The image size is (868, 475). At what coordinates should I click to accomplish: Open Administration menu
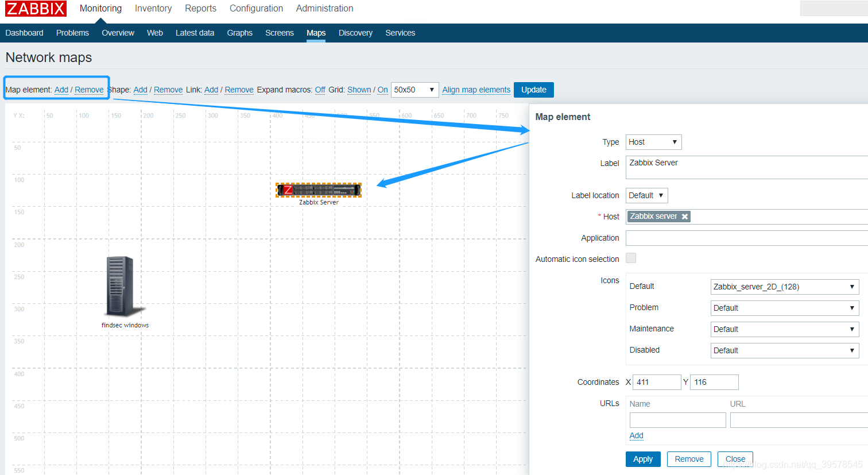click(324, 9)
